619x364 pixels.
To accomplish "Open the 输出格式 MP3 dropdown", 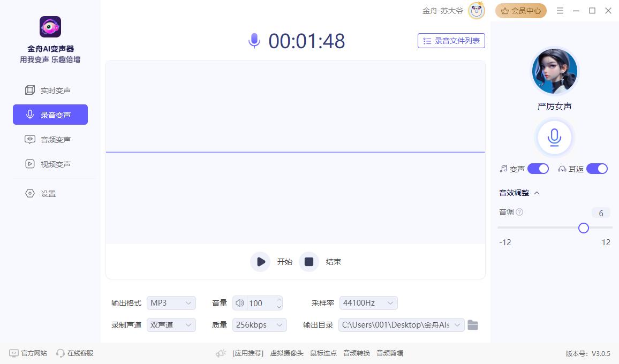I will click(x=171, y=303).
